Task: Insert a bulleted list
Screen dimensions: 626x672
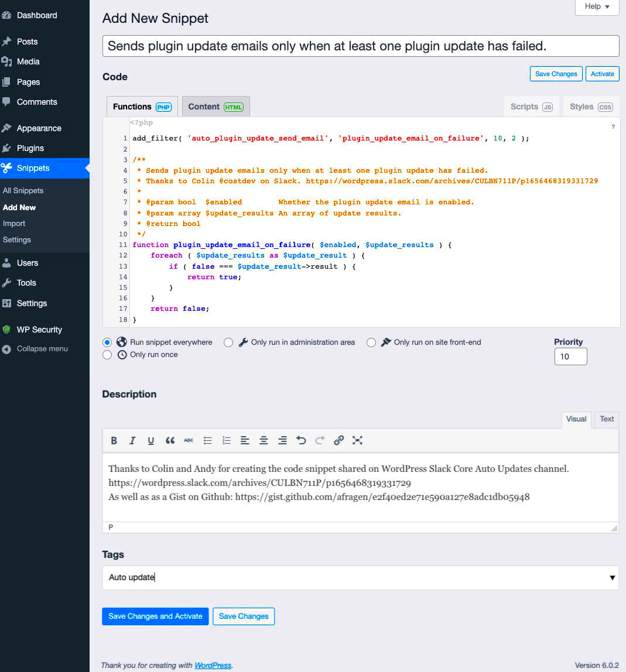Action: pos(207,440)
